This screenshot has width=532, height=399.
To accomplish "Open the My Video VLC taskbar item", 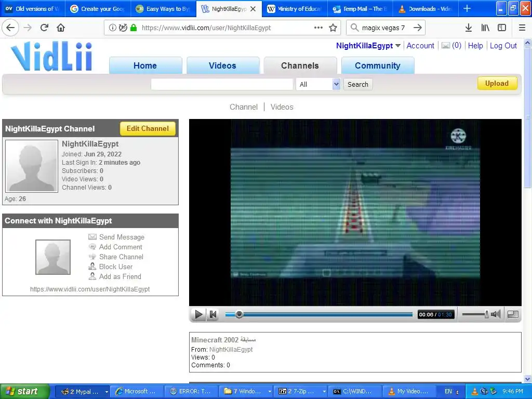I will coord(409,392).
